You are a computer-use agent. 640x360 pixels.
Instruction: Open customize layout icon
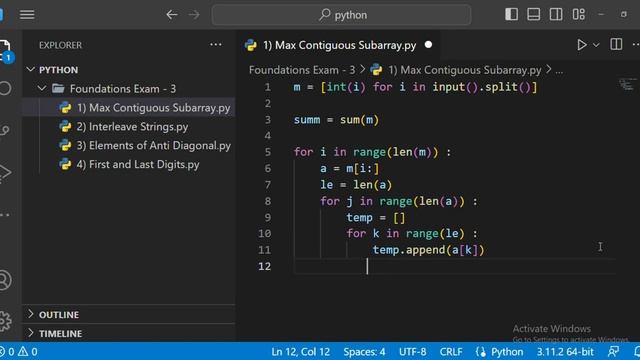(x=578, y=14)
